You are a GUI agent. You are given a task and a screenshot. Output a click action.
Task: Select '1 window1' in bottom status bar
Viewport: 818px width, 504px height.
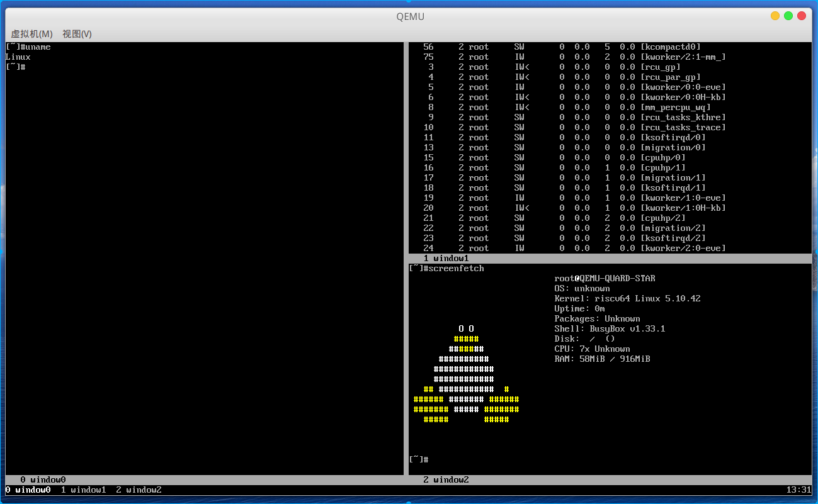click(83, 490)
